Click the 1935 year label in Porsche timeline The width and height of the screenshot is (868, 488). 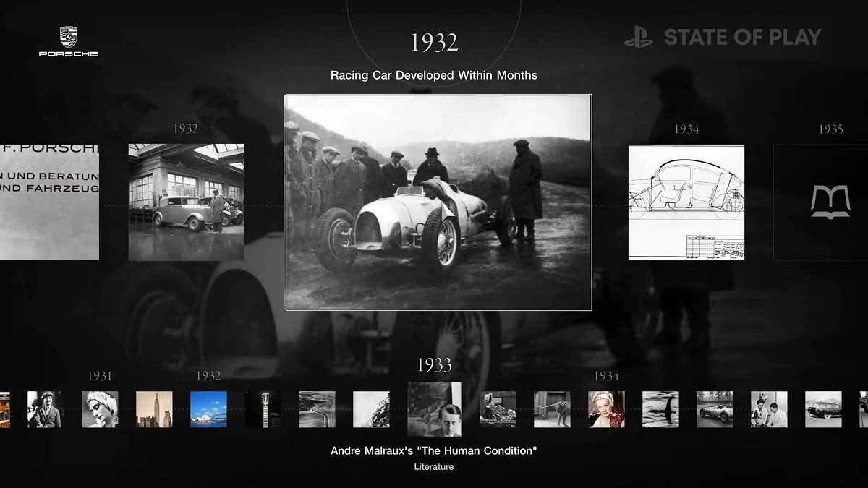click(x=830, y=129)
